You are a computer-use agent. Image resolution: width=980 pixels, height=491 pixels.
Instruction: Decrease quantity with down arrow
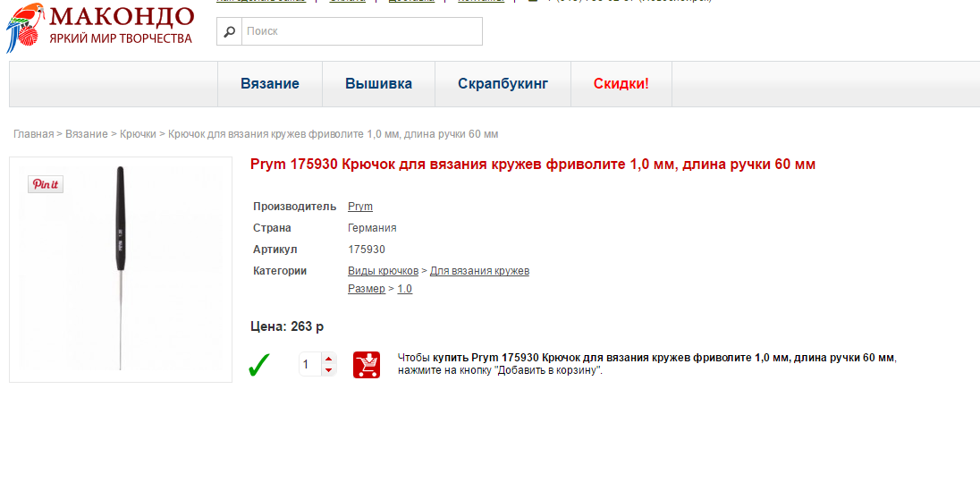click(x=329, y=370)
